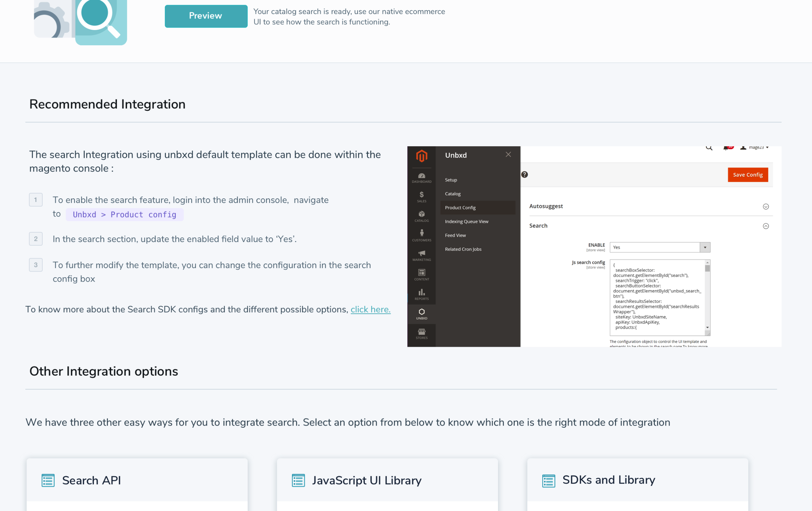The width and height of the screenshot is (812, 511).
Task: Open the JavaScript UI Library card
Action: [387, 484]
